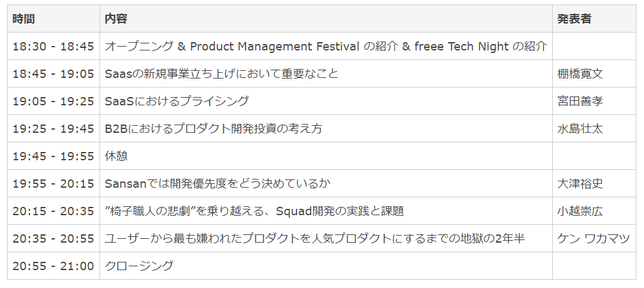644x288 pixels.
Task: Select the 19:45 - 19:55 time cell
Action: coord(53,156)
